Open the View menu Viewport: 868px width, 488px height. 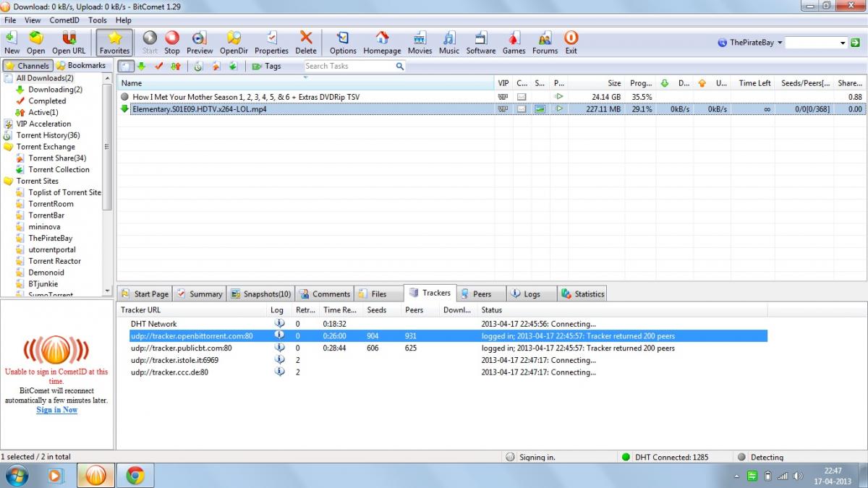pyautogui.click(x=33, y=20)
